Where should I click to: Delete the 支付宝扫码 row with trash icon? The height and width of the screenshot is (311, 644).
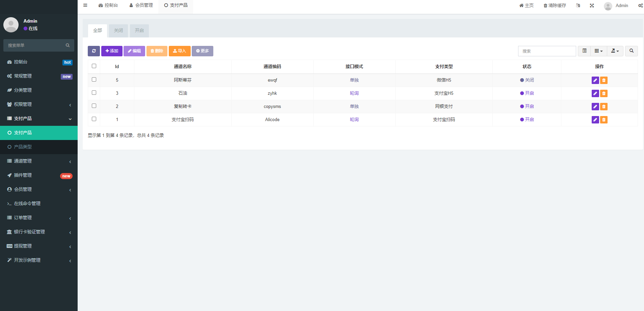[604, 120]
